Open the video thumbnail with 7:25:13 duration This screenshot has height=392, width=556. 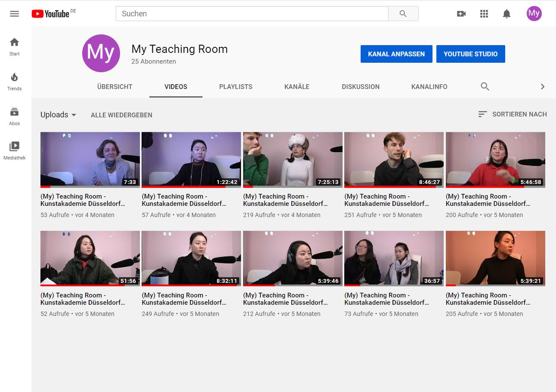293,159
